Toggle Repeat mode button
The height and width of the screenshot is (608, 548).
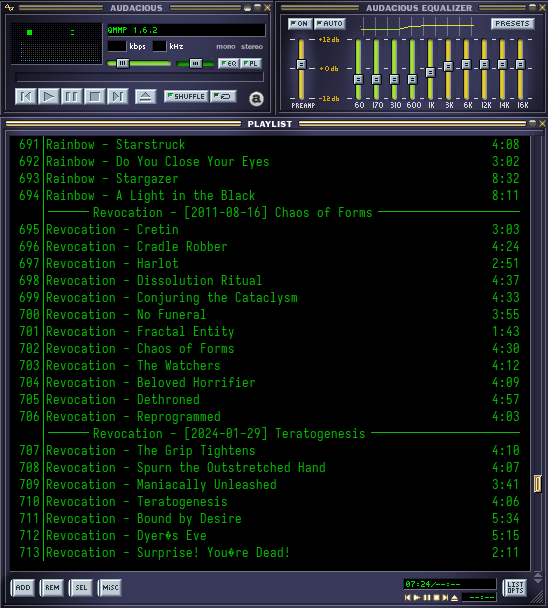223,96
